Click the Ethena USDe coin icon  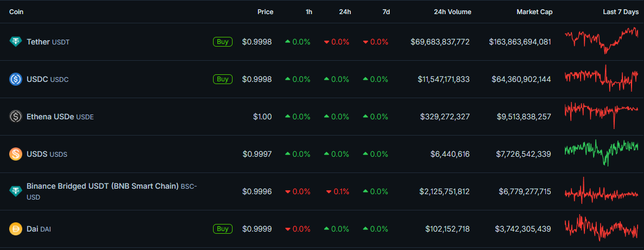(x=16, y=117)
